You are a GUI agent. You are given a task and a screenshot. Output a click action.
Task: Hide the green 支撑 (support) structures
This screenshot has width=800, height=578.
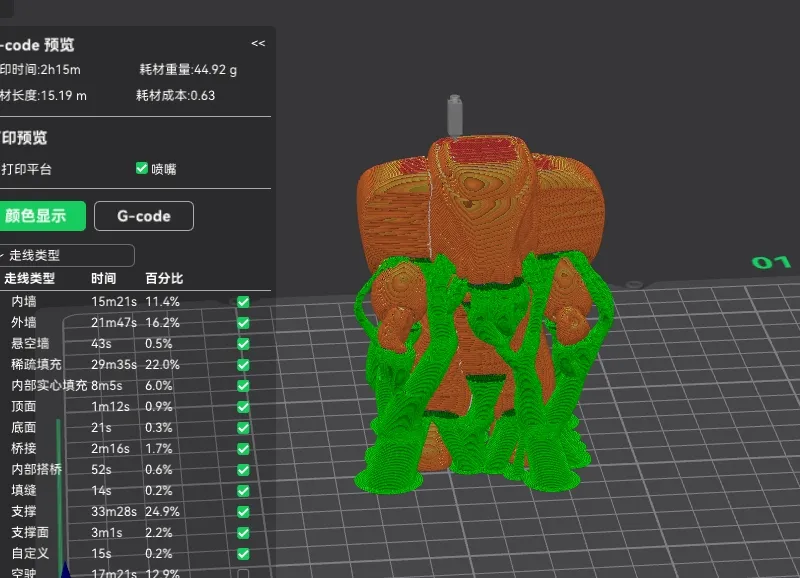(243, 511)
